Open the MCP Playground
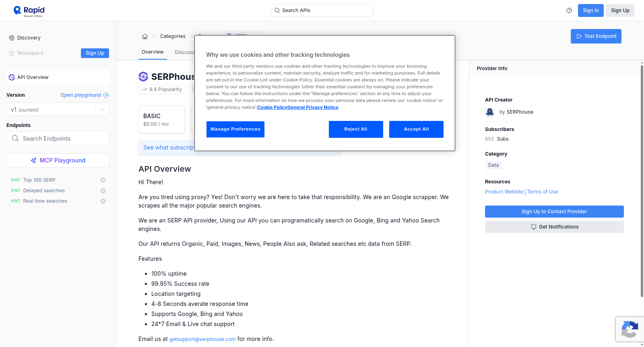The width and height of the screenshot is (644, 347). [58, 160]
